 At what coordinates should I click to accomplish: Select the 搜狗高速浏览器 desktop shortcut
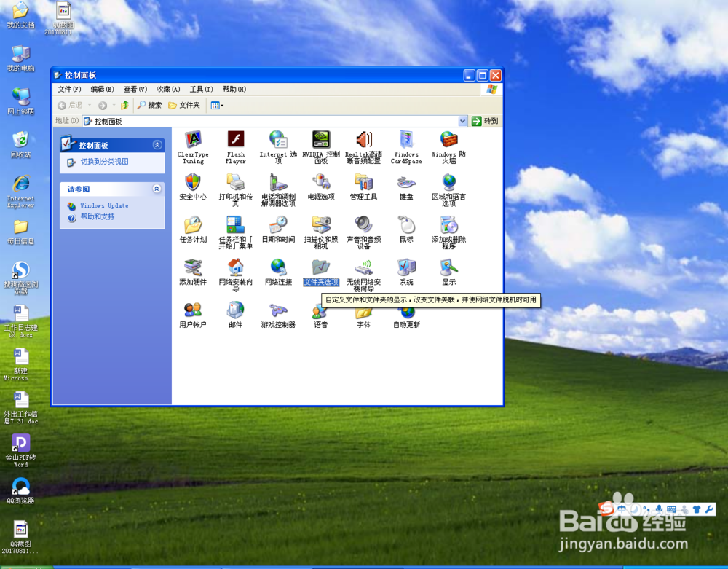tap(20, 278)
